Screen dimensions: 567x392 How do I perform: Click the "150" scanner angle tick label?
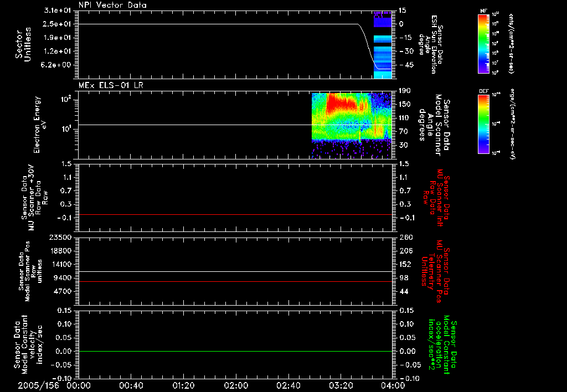[405, 104]
